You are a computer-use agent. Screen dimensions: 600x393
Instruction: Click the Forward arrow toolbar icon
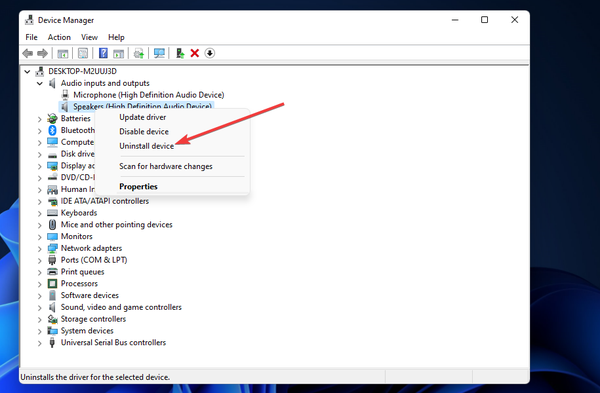coord(42,53)
